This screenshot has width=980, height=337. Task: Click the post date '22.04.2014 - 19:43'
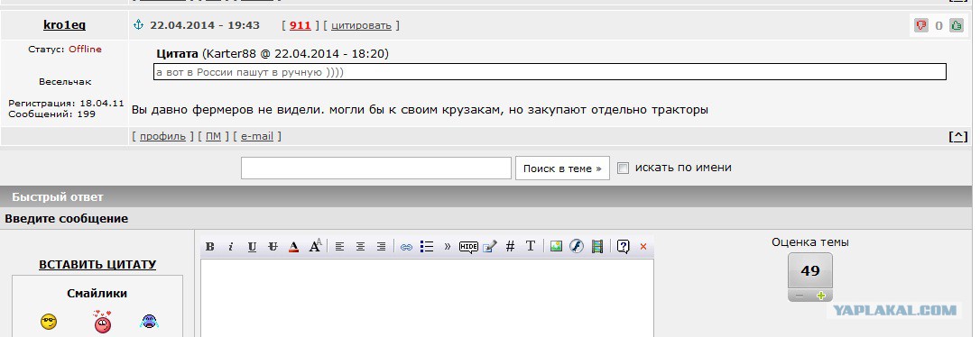204,25
